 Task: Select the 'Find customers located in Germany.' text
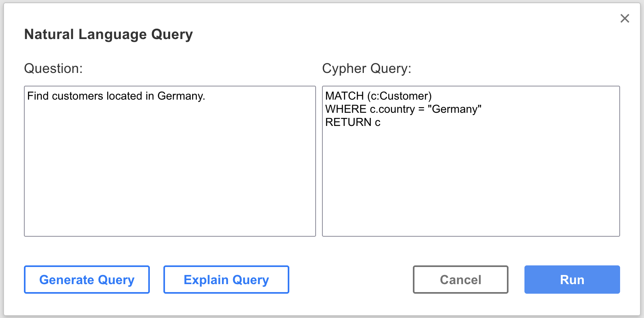pos(116,96)
